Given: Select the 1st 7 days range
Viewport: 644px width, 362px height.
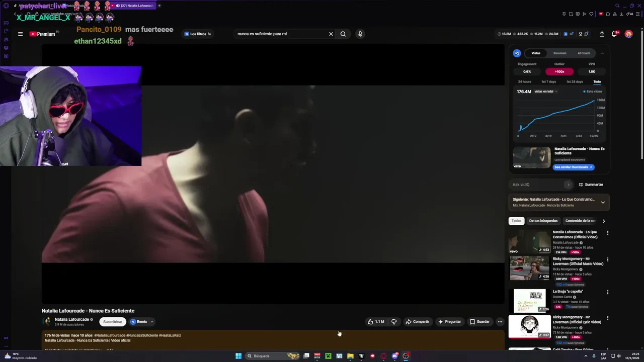Looking at the screenshot, I should tap(548, 81).
